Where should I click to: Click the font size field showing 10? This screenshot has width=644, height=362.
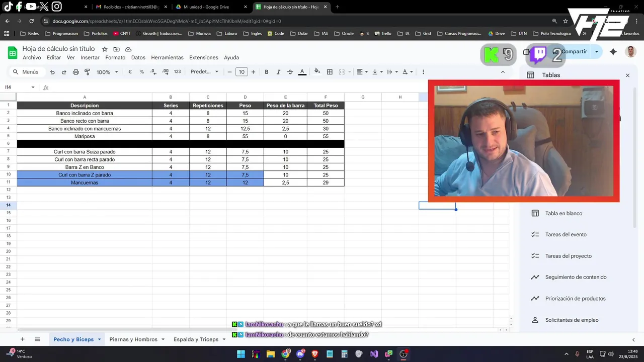tap(242, 72)
